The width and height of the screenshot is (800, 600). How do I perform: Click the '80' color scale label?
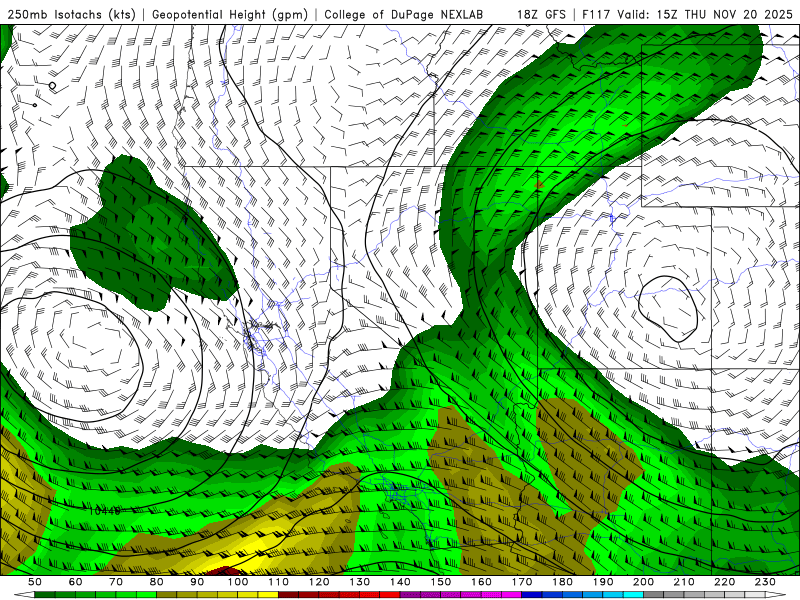157,582
